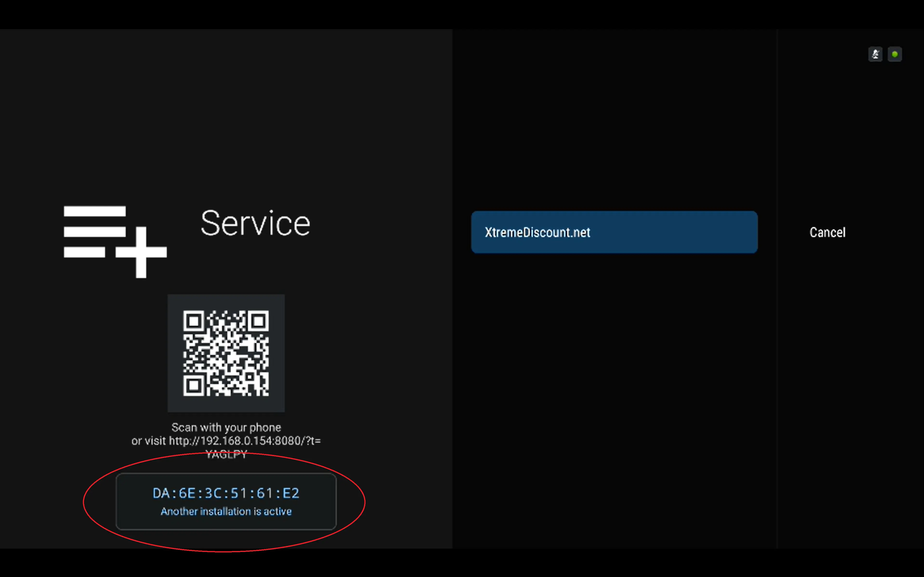The height and width of the screenshot is (577, 924).
Task: Click the 'Another installation is active' message
Action: click(226, 511)
